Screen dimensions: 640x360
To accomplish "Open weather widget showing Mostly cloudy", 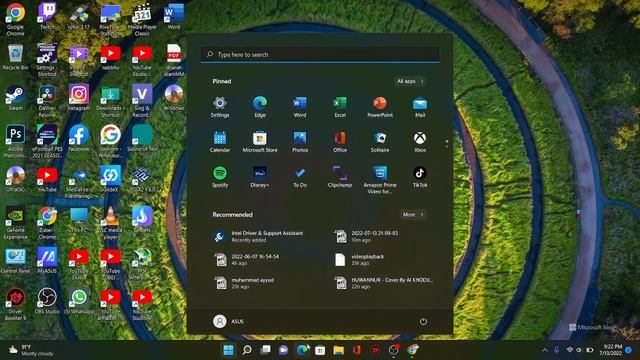I will tap(31, 350).
